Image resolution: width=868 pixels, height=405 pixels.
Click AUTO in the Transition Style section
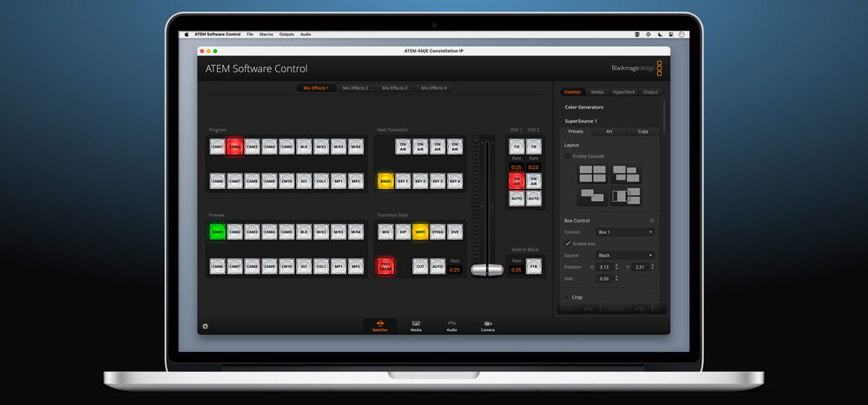437,266
